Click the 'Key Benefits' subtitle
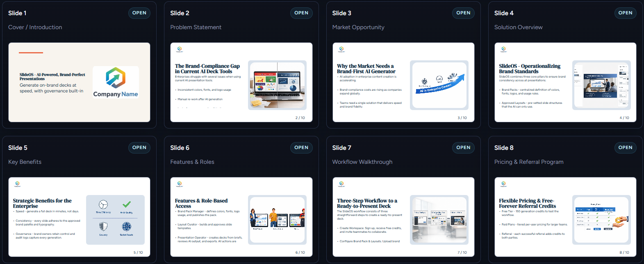This screenshot has width=644, height=264. (25, 162)
